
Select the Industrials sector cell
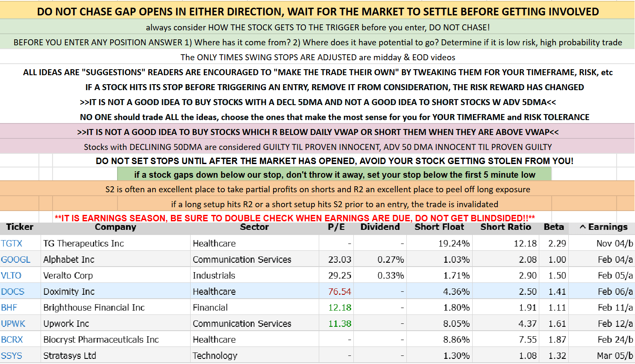point(255,276)
